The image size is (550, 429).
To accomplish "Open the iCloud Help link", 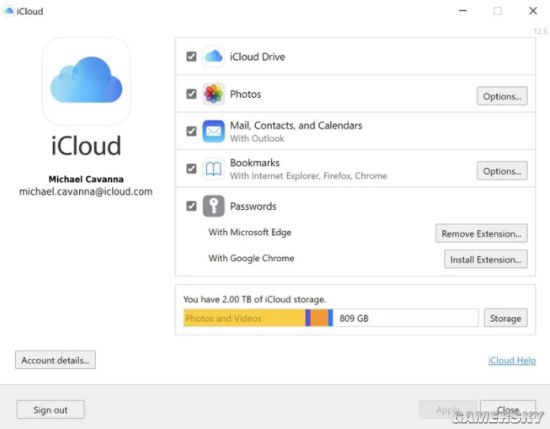I will coord(512,360).
